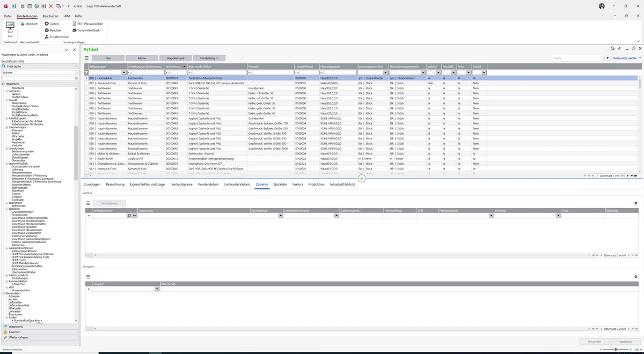Click the red X icon in title toolbar

click(x=51, y=6)
